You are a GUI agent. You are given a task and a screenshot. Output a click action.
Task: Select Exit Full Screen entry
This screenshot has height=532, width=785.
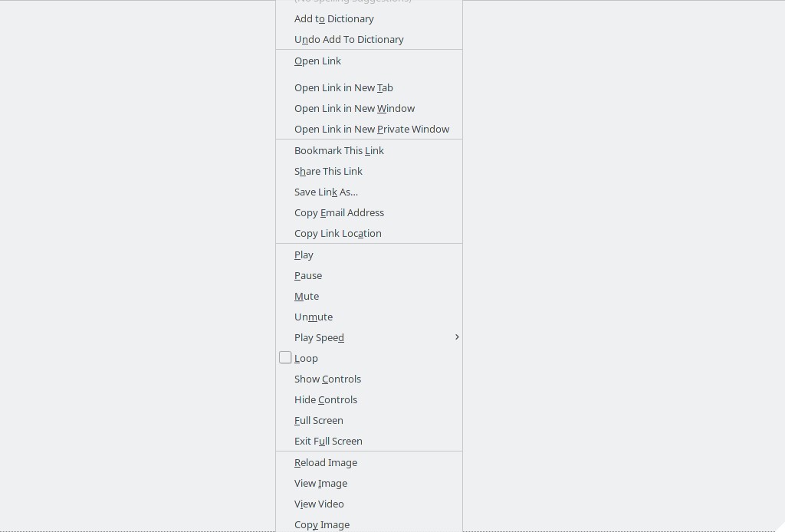point(369,442)
